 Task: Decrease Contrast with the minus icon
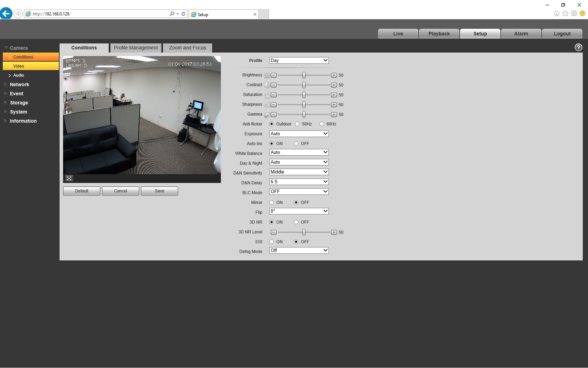click(274, 85)
